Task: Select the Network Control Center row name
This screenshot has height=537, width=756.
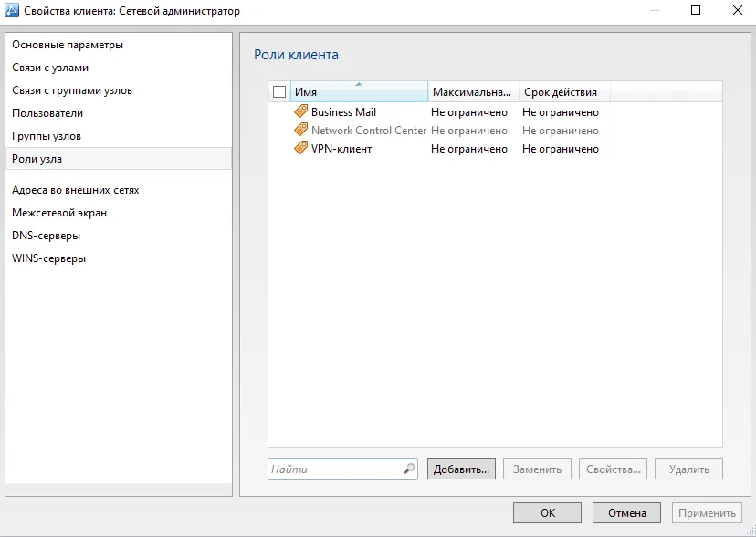Action: tap(369, 131)
